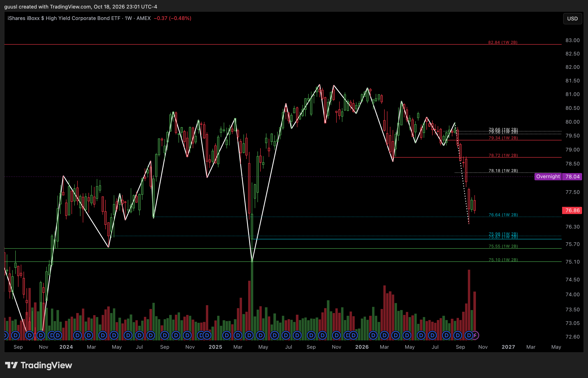
Task: Click the 2025 year label on time axis
Action: [x=215, y=347]
